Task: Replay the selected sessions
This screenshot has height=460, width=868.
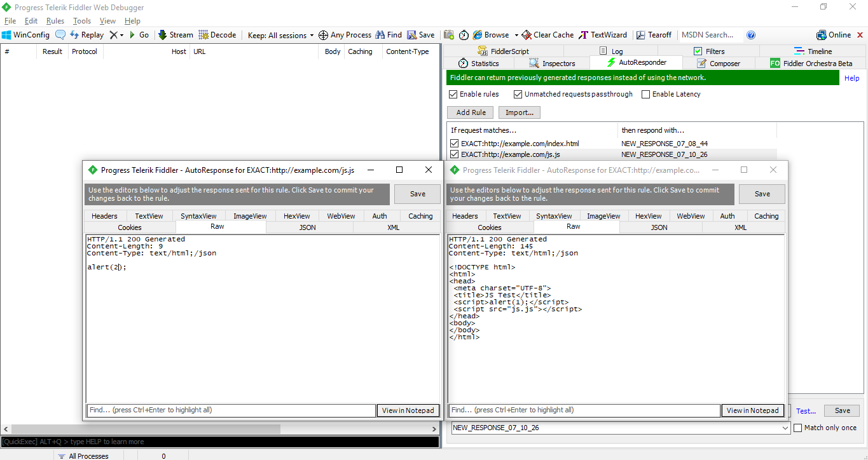Action: tap(87, 35)
